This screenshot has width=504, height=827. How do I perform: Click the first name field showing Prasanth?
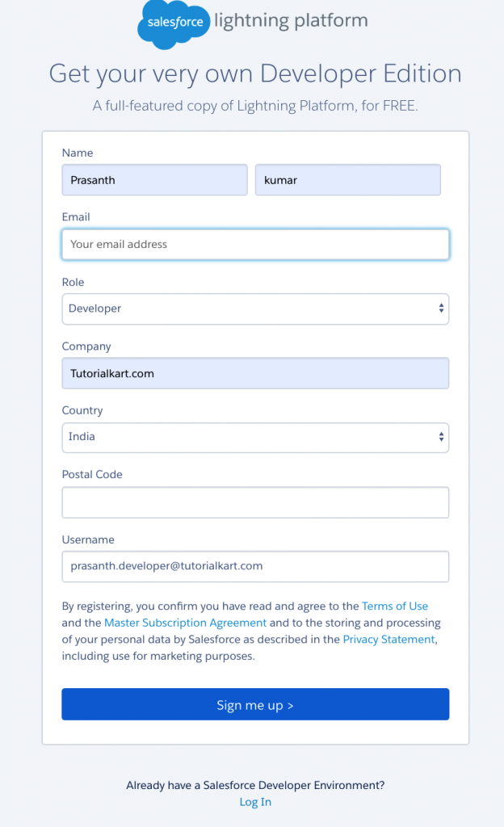tap(154, 179)
